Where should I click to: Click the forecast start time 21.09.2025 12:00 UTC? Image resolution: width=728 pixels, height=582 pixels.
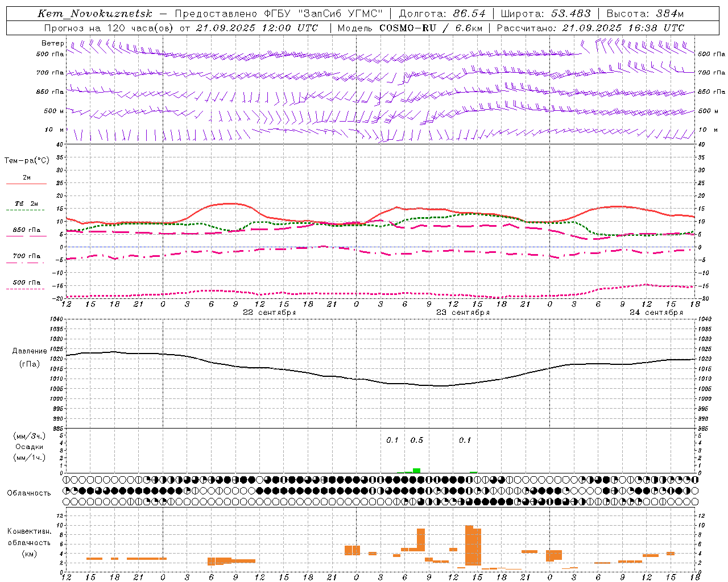point(257,28)
